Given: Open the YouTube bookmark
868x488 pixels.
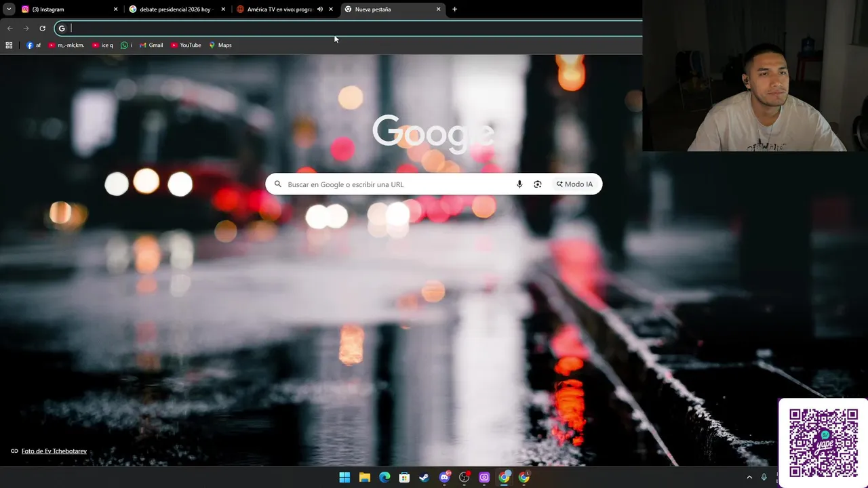Looking at the screenshot, I should pos(186,45).
